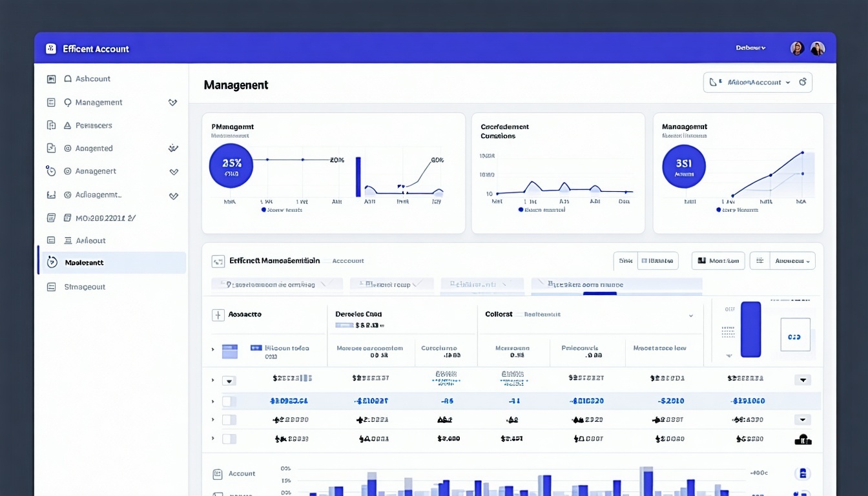Image resolution: width=868 pixels, height=496 pixels.
Task: Select the grid view icon near Aueueecus control
Action: click(759, 260)
